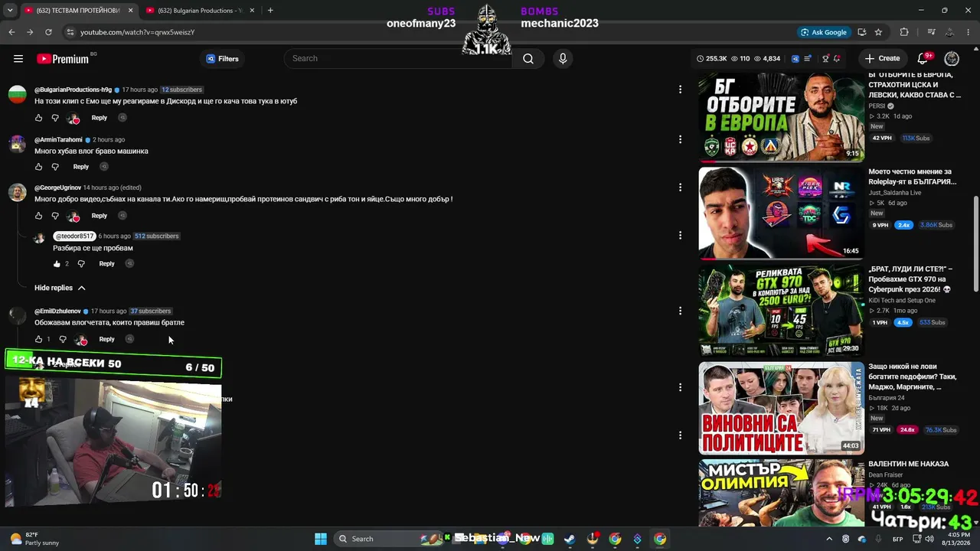This screenshot has width=980, height=551.
Task: Reply to the @ArminTarahomi comment
Action: pyautogui.click(x=81, y=167)
